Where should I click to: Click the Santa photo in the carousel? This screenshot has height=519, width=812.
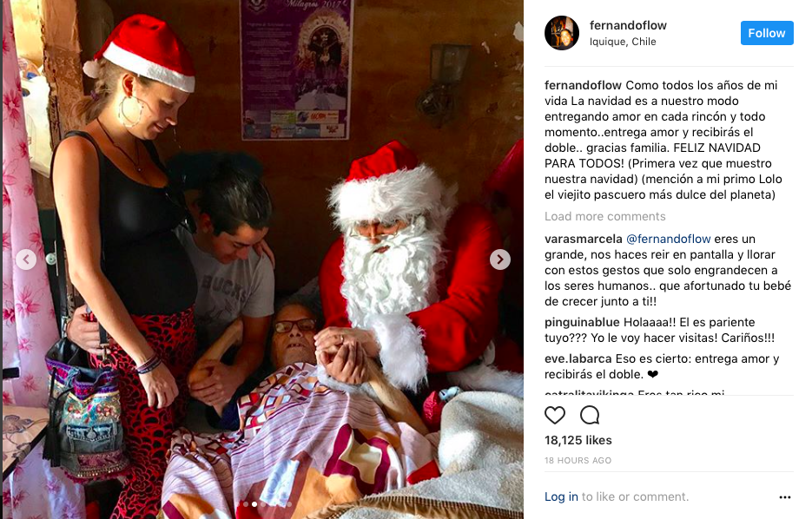tap(263, 259)
